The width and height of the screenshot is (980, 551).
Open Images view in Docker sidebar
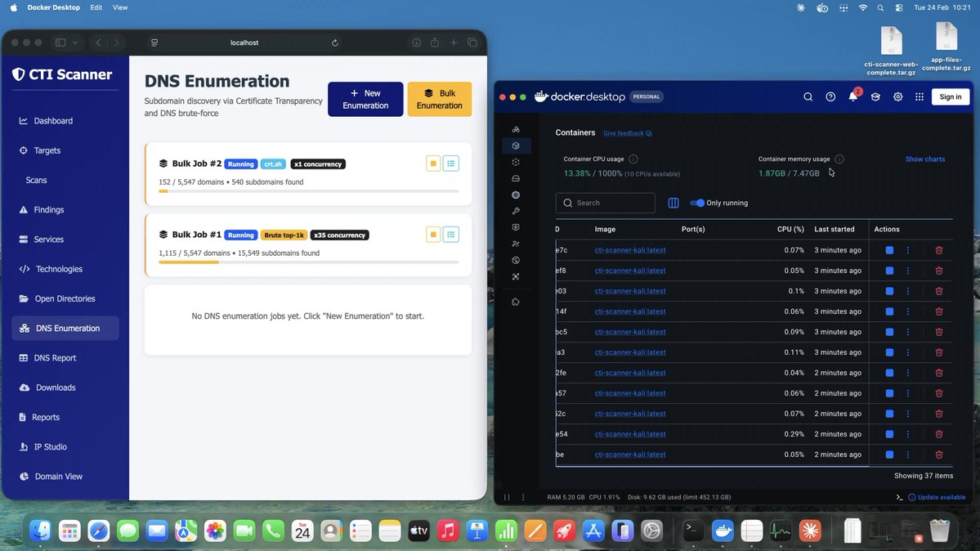point(516,162)
